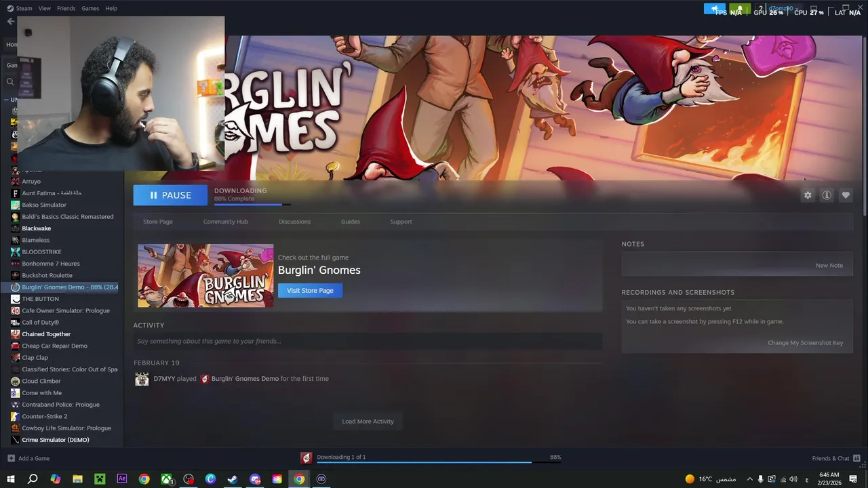The width and height of the screenshot is (868, 488).
Task: Click Counter-Strike 2 game icon
Action: [x=15, y=416]
